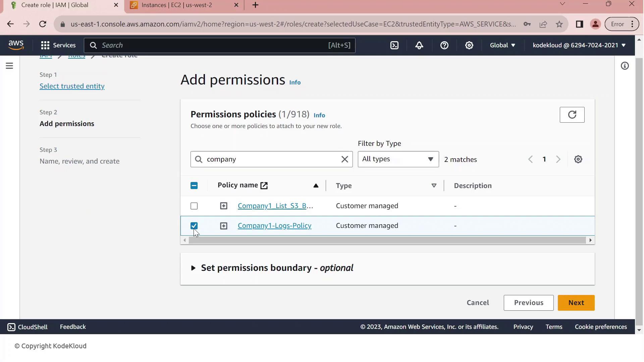Open the CloudShell icon in top navigation
Screen dimensions: 644x362
coord(394,45)
